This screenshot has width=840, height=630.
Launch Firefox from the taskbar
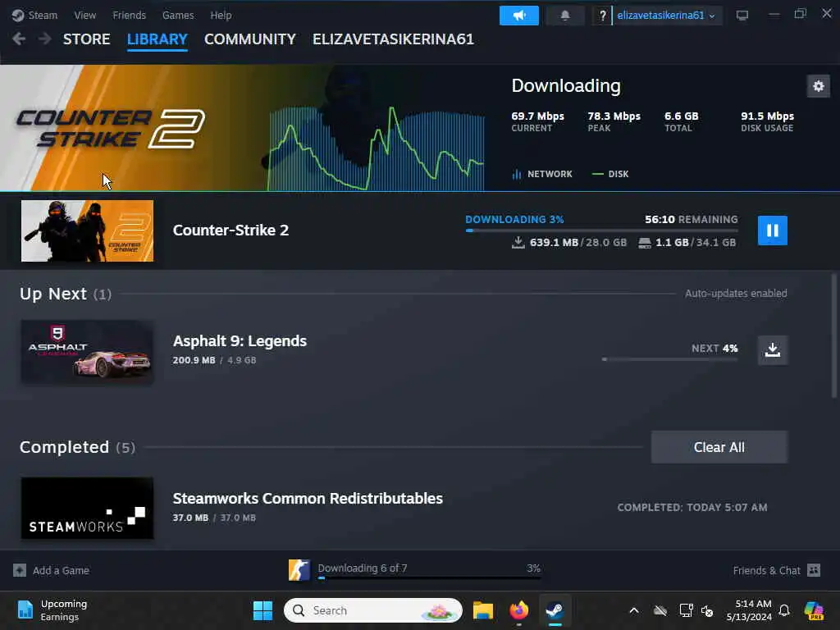[x=518, y=610]
